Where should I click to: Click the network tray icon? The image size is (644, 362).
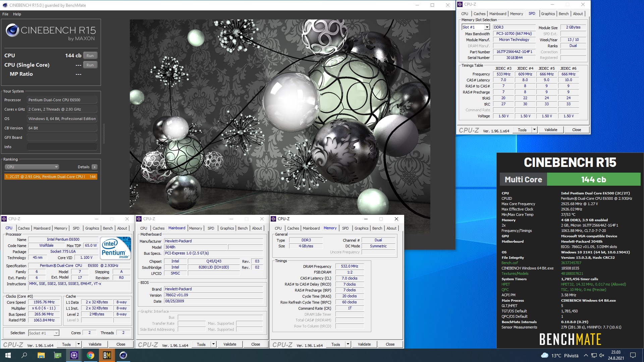click(x=594, y=356)
